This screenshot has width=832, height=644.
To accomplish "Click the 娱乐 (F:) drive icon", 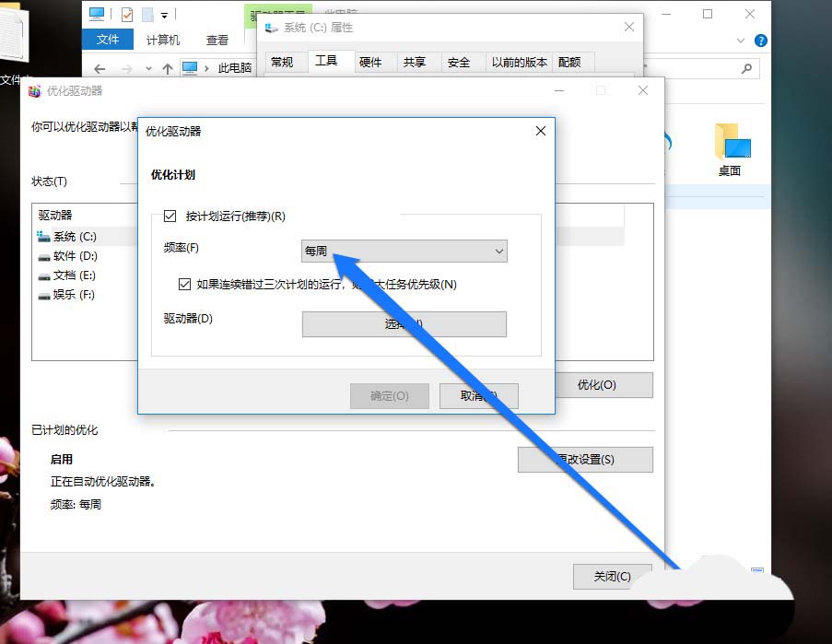I will [43, 295].
